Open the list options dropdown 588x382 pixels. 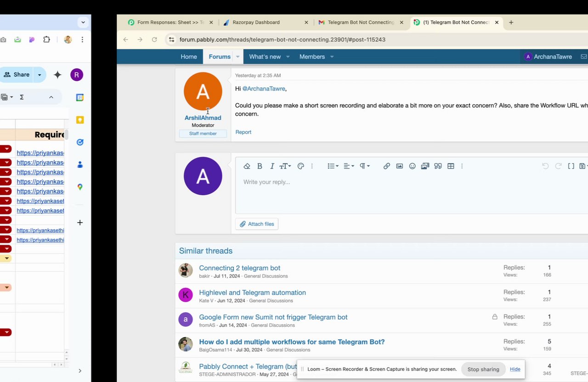point(333,166)
